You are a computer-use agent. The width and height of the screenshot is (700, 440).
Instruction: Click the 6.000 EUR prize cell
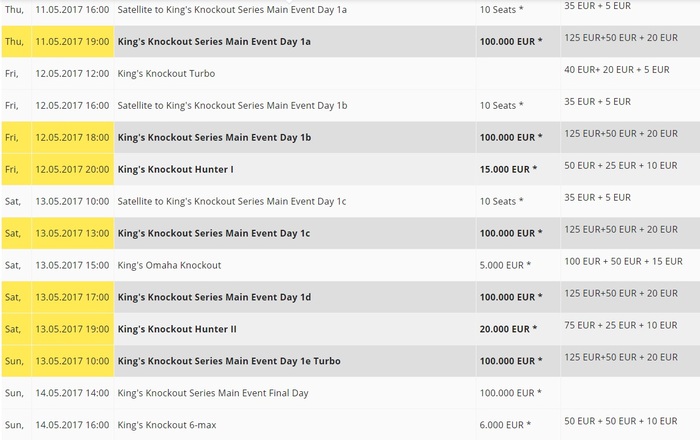(505, 425)
